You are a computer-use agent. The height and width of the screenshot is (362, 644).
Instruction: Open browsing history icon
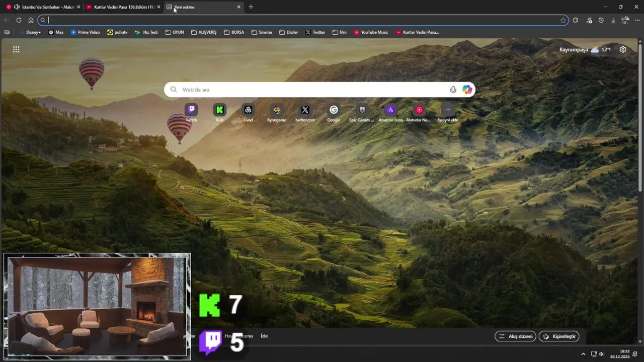(x=601, y=20)
